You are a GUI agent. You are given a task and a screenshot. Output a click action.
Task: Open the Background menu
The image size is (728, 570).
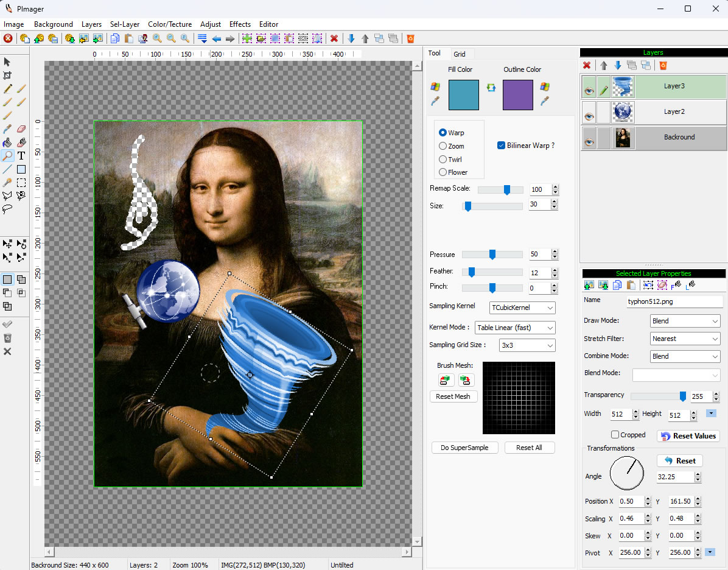point(54,24)
